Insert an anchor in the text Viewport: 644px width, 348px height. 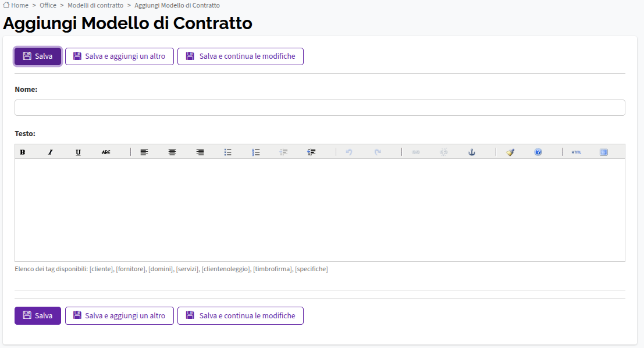pos(472,152)
